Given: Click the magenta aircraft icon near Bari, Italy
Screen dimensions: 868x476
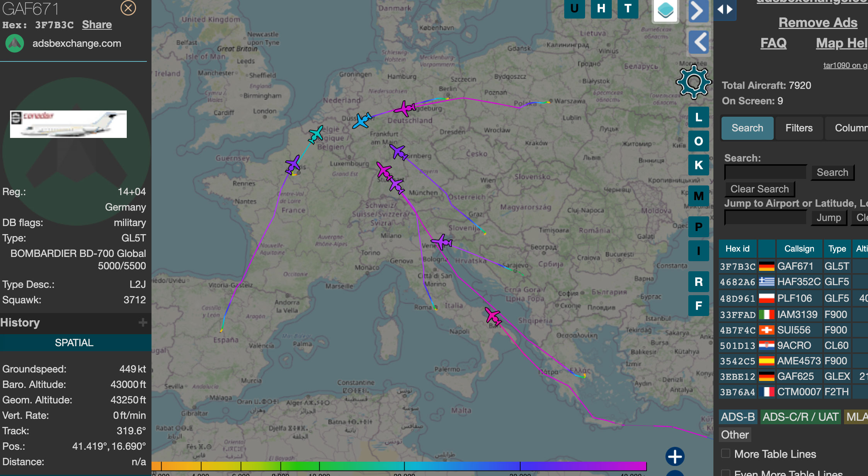Looking at the screenshot, I should [493, 316].
